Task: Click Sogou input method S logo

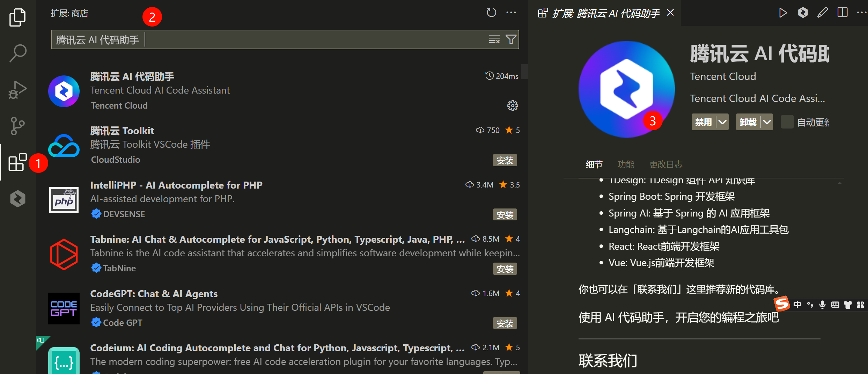Action: click(x=782, y=304)
